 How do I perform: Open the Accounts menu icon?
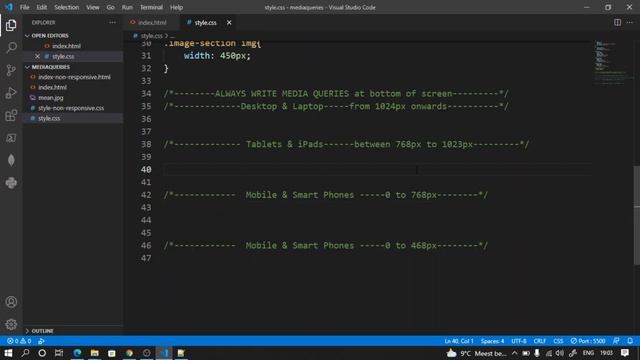tap(11, 302)
